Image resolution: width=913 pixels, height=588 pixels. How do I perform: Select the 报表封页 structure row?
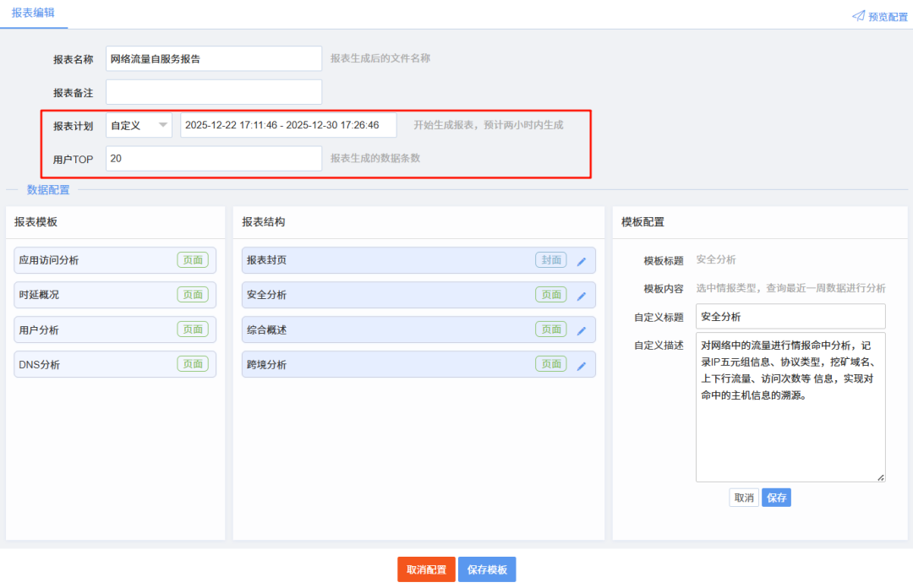(x=418, y=260)
